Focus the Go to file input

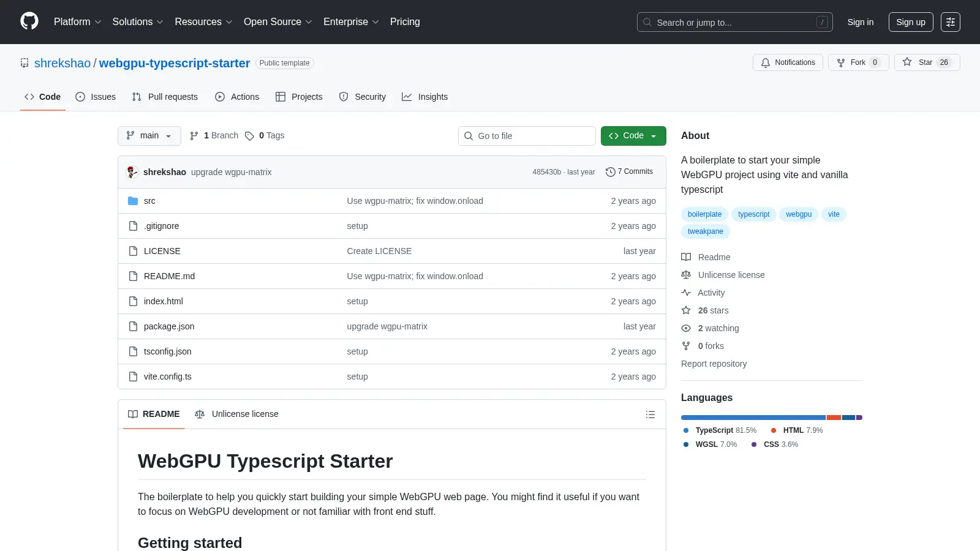click(527, 136)
